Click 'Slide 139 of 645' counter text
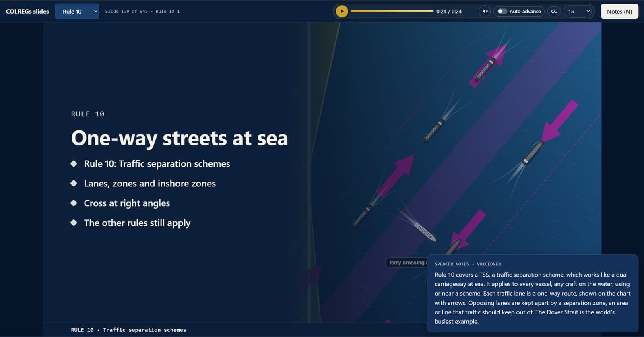 pyautogui.click(x=126, y=11)
